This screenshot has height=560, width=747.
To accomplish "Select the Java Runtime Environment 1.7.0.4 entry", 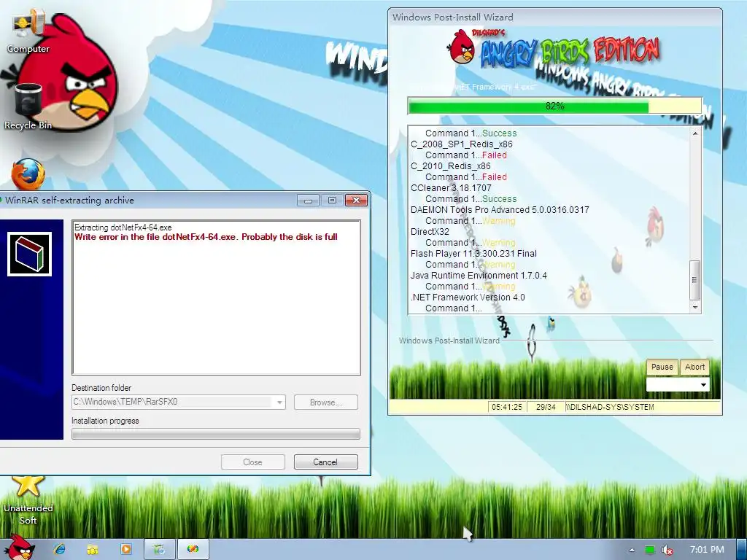I will (479, 276).
